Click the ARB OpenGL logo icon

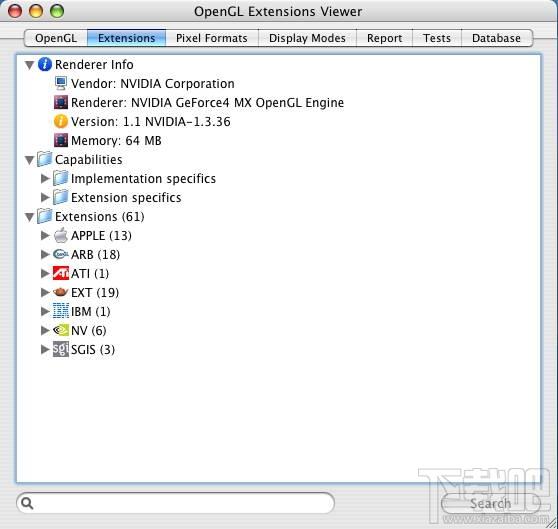(x=60, y=254)
